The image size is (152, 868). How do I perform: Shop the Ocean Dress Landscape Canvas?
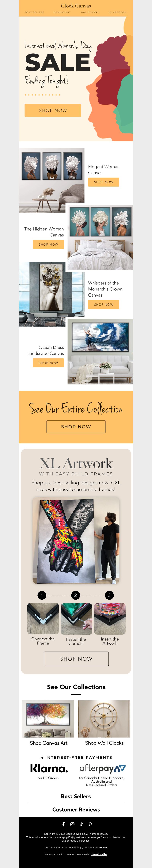click(x=48, y=363)
